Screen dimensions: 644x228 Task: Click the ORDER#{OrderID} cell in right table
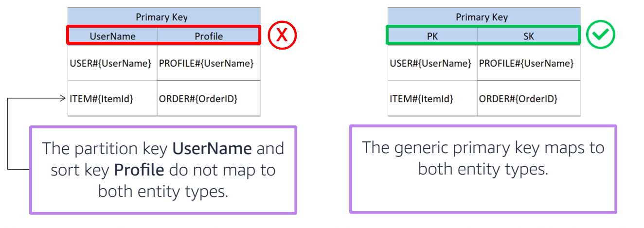(529, 99)
